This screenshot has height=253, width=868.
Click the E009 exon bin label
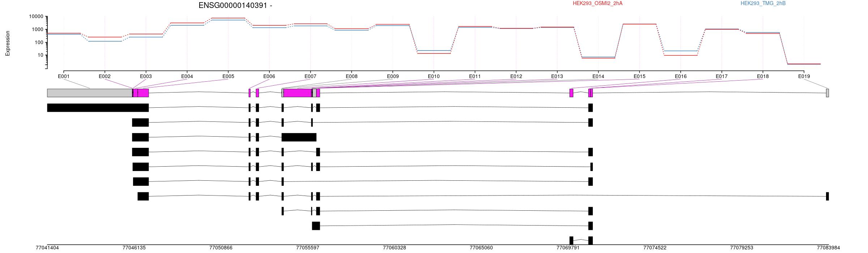[393, 76]
